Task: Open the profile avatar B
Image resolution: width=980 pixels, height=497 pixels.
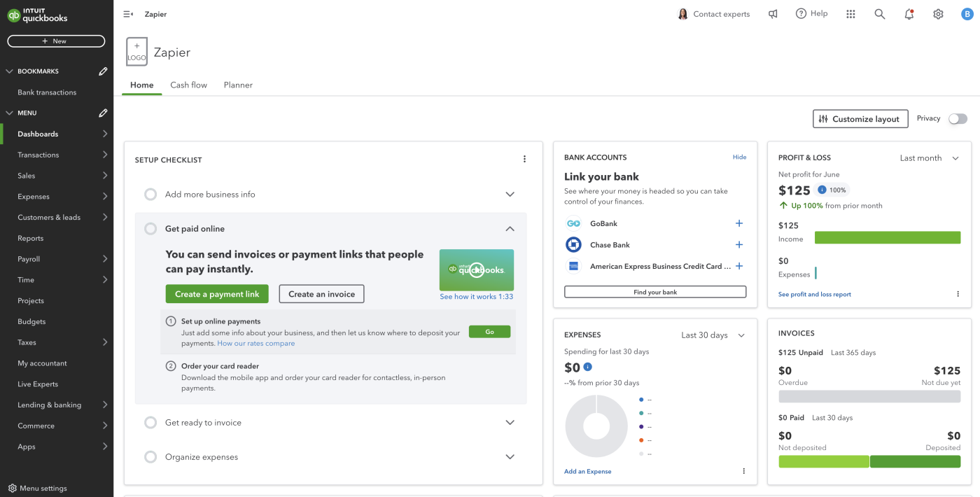Action: pyautogui.click(x=967, y=14)
